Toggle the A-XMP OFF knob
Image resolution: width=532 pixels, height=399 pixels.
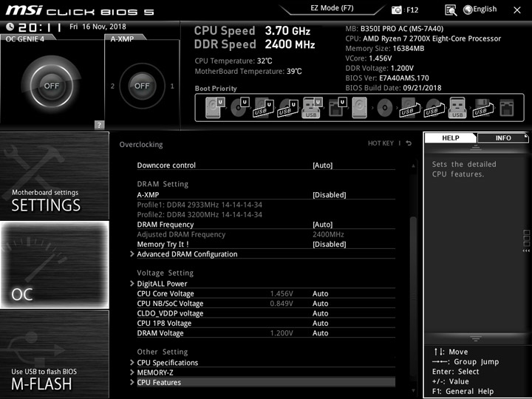pyautogui.click(x=142, y=86)
